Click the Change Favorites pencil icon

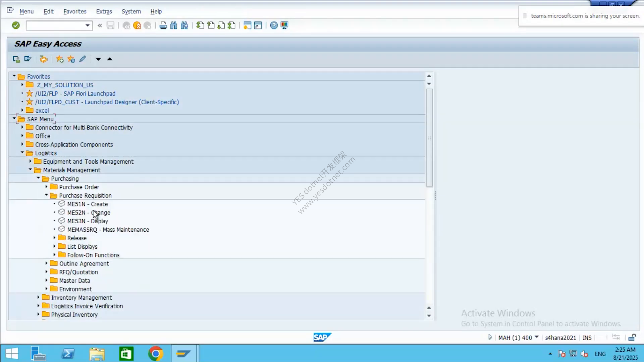click(83, 59)
